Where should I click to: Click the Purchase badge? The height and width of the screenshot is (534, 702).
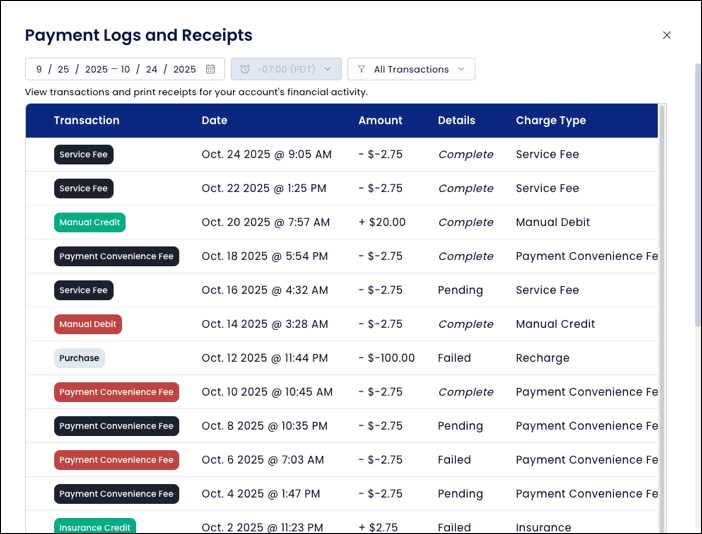[x=79, y=358]
